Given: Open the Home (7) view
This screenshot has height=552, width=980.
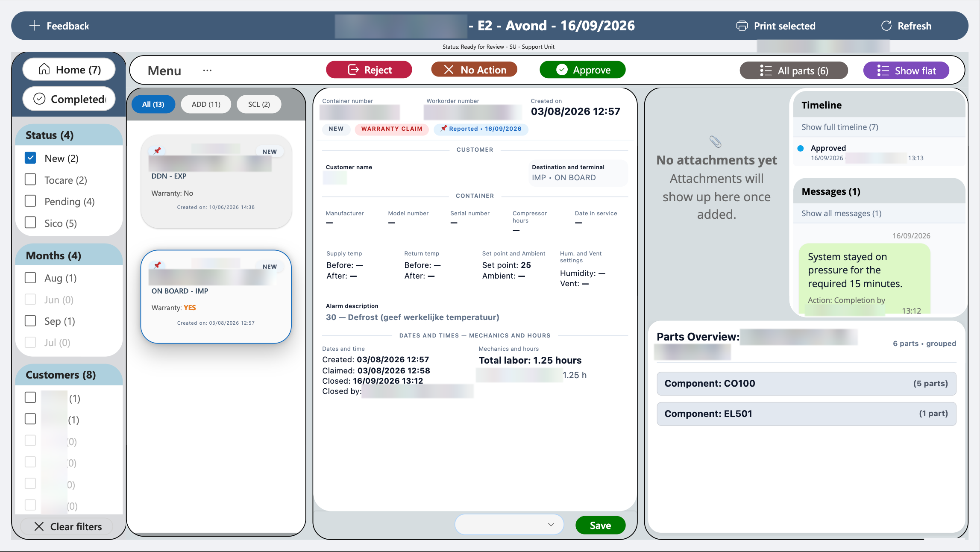Looking at the screenshot, I should (x=69, y=69).
